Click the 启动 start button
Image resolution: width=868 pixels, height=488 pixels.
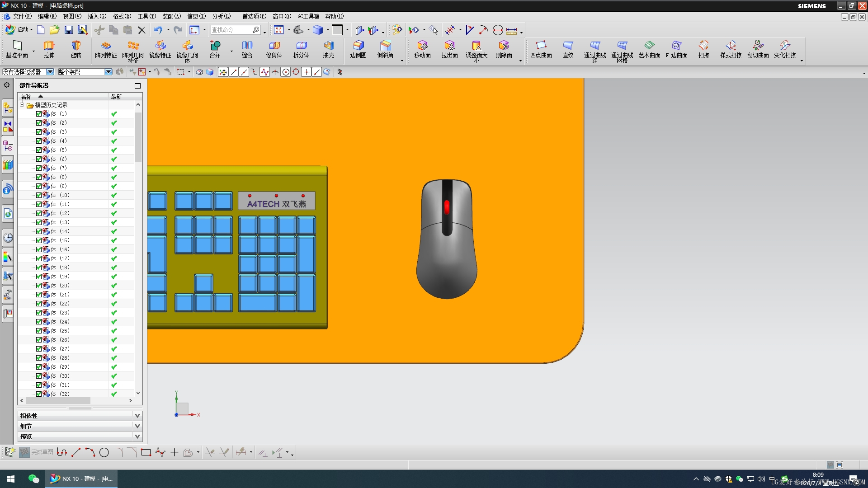pos(19,30)
